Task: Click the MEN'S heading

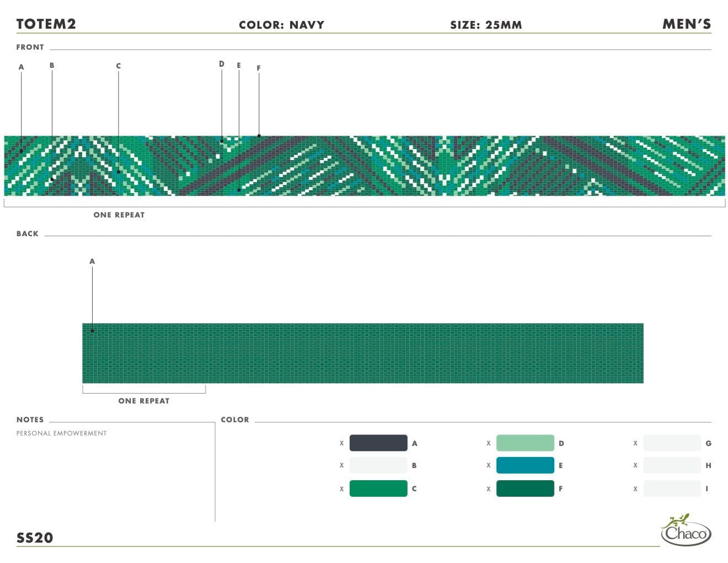Action: pos(687,24)
